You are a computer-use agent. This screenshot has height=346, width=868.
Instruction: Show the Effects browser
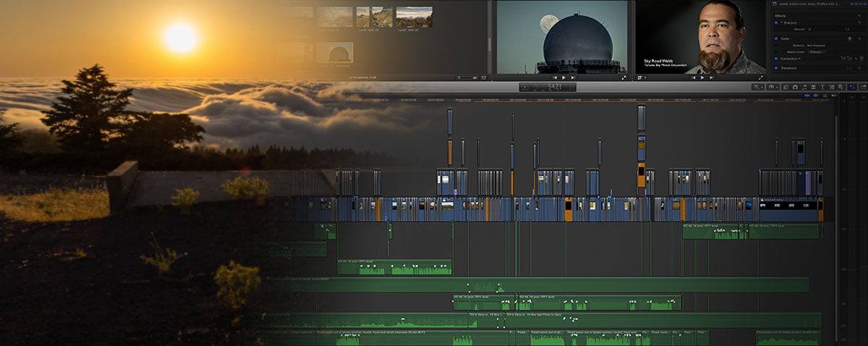786,87
